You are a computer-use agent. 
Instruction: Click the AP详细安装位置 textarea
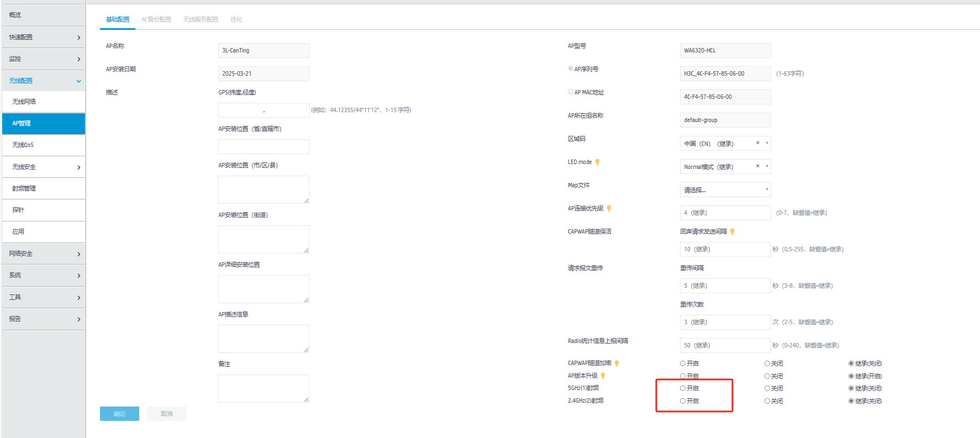(264, 289)
